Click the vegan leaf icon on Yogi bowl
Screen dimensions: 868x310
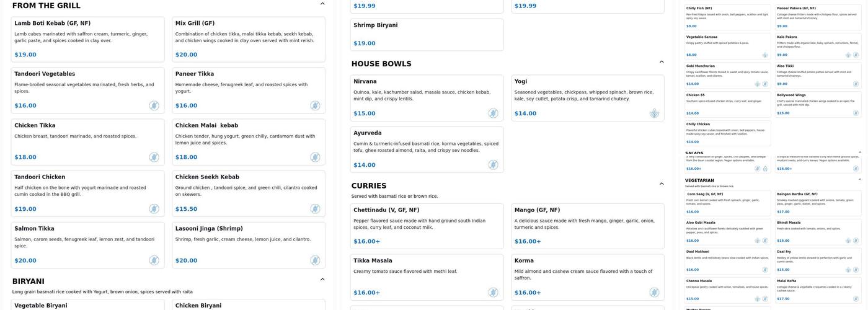coord(654,113)
